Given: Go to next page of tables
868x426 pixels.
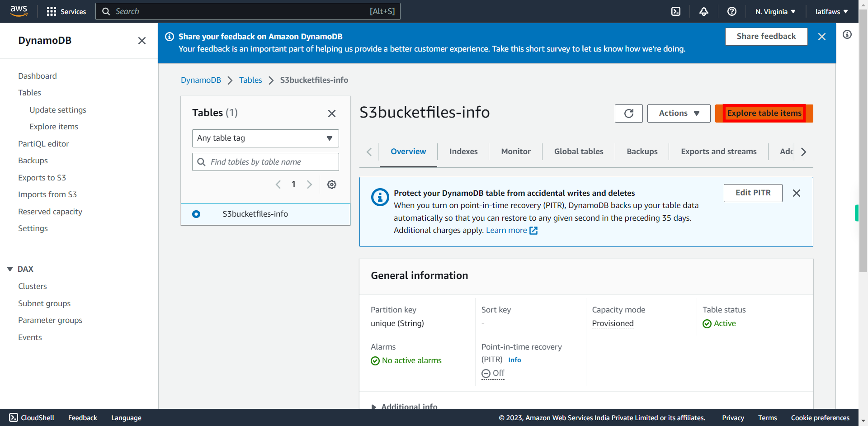Looking at the screenshot, I should pyautogui.click(x=310, y=185).
